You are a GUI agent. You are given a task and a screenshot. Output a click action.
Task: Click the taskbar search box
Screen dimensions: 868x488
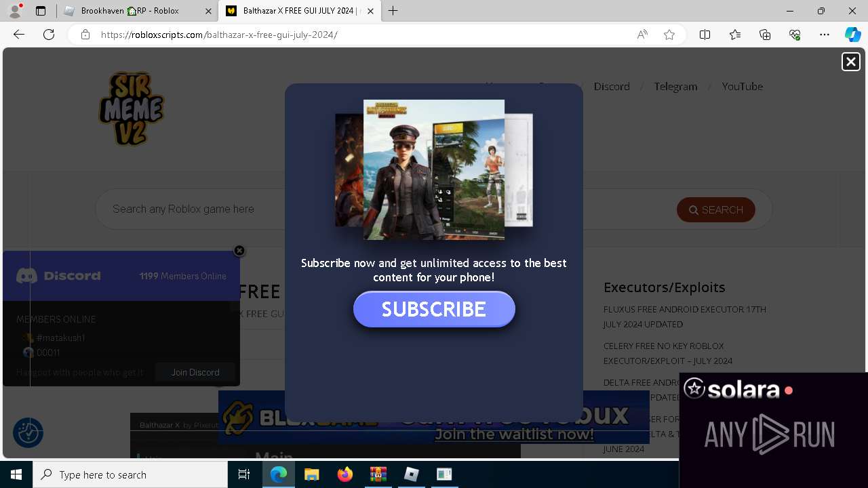130,474
